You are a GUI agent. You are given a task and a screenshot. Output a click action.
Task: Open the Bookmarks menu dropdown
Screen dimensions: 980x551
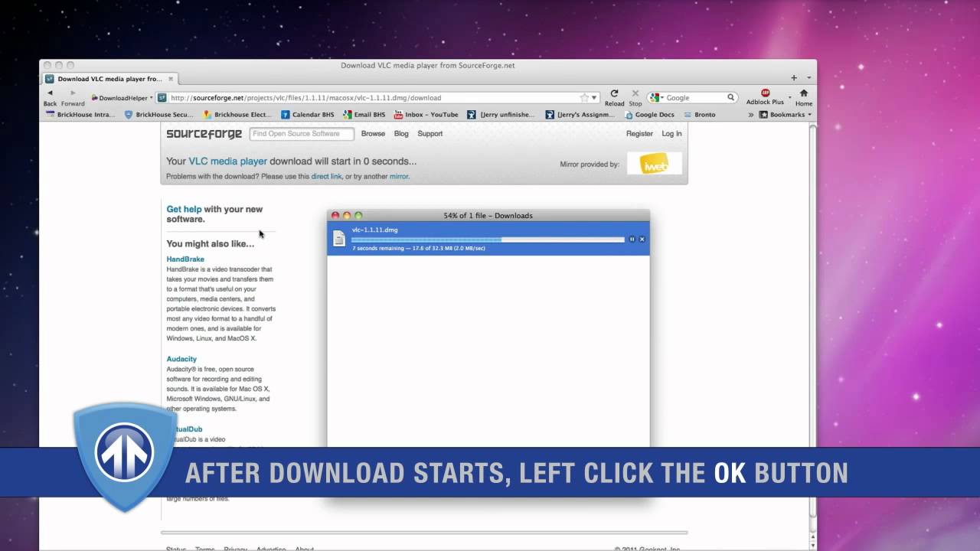pyautogui.click(x=786, y=115)
